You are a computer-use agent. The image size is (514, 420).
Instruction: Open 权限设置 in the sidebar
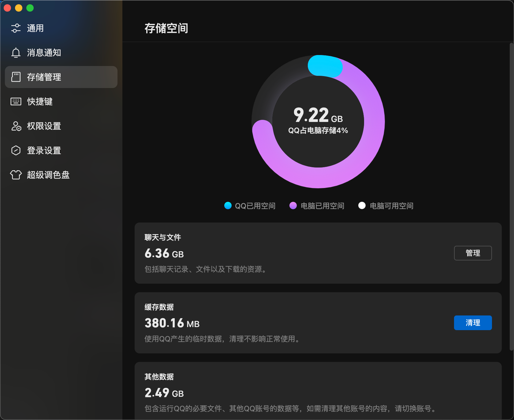pos(44,126)
